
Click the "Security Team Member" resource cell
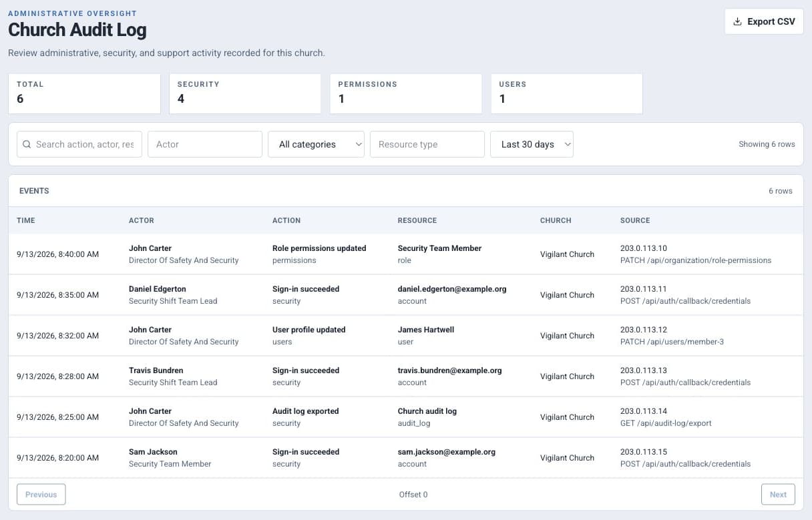point(439,248)
